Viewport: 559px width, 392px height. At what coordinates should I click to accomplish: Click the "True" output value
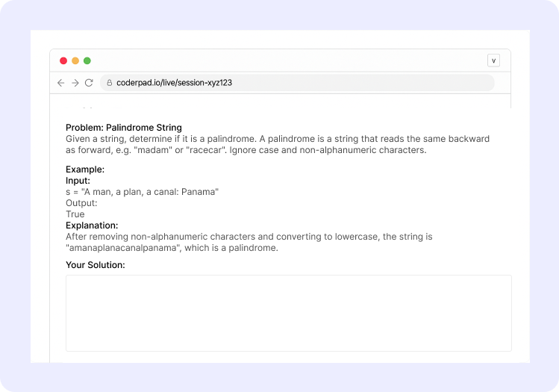coord(75,214)
